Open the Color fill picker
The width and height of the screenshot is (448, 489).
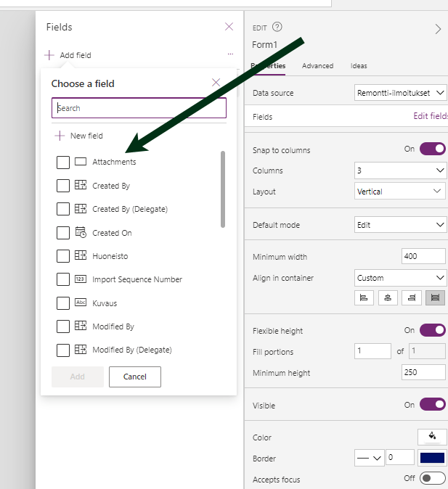[432, 437]
